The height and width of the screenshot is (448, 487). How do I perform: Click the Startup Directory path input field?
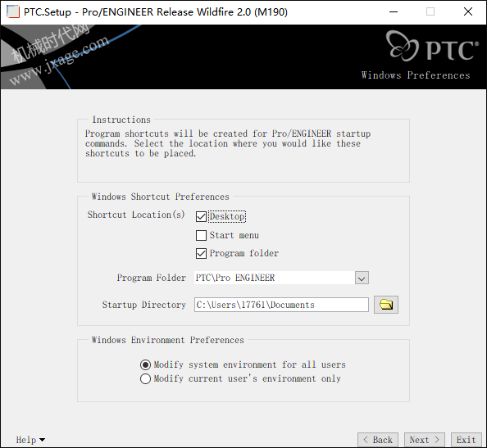tap(281, 305)
